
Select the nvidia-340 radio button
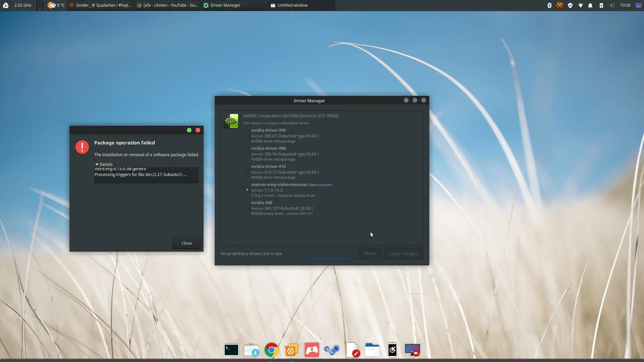(x=247, y=208)
